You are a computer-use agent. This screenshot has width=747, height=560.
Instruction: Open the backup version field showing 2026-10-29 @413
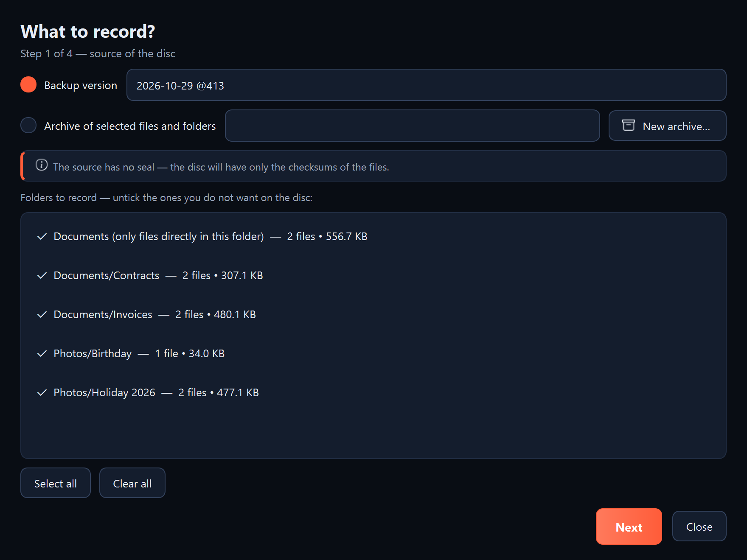pos(426,85)
